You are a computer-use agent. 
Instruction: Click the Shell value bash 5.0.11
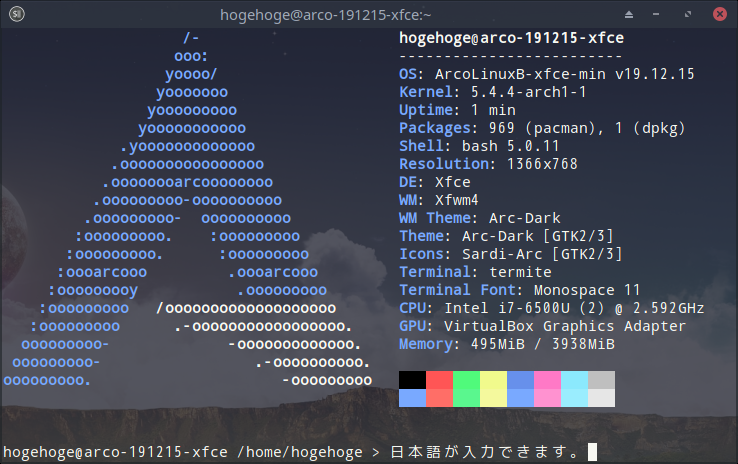pyautogui.click(x=511, y=146)
